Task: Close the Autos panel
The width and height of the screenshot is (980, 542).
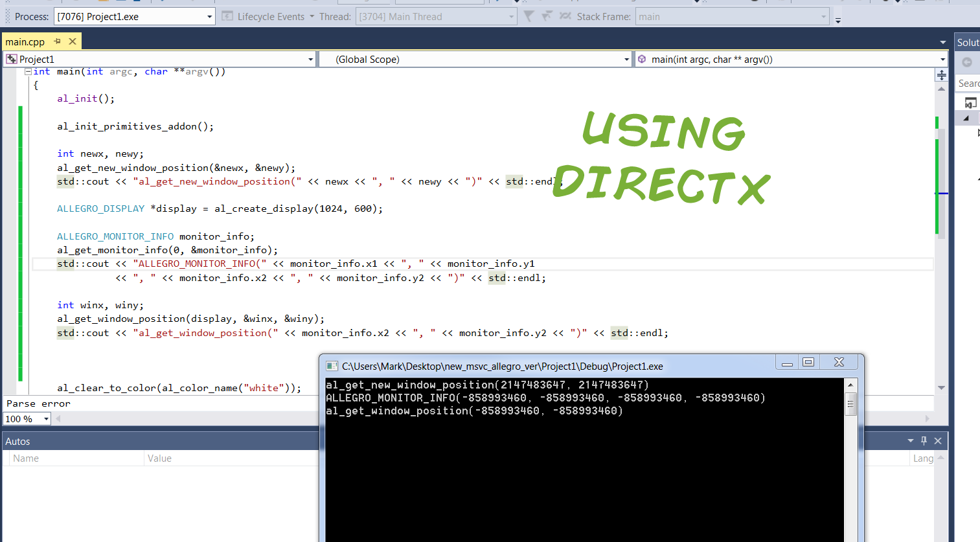Action: tap(937, 441)
